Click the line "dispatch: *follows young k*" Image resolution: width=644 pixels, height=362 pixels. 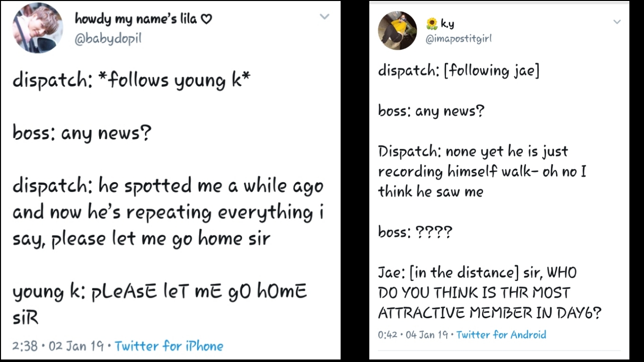(131, 80)
